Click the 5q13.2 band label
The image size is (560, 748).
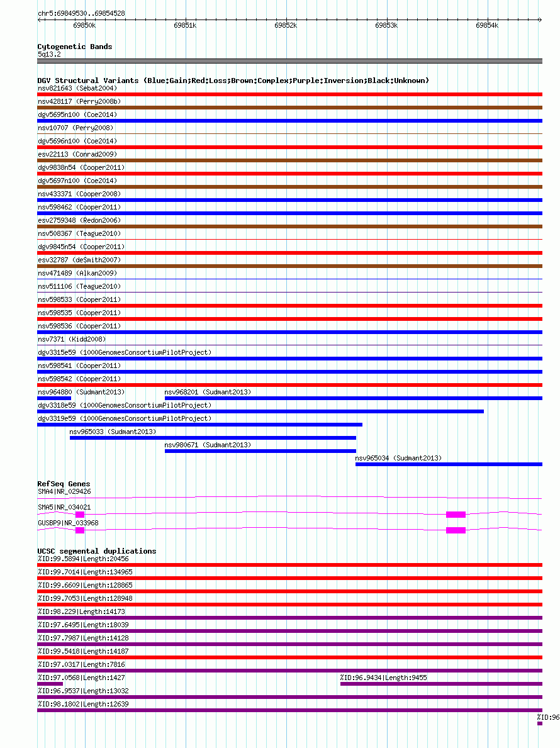(49, 54)
